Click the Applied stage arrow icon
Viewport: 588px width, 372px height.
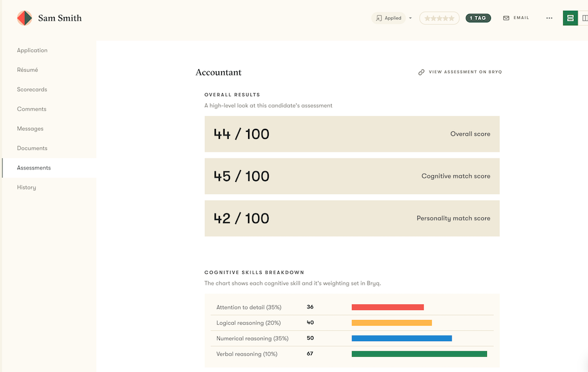379,18
